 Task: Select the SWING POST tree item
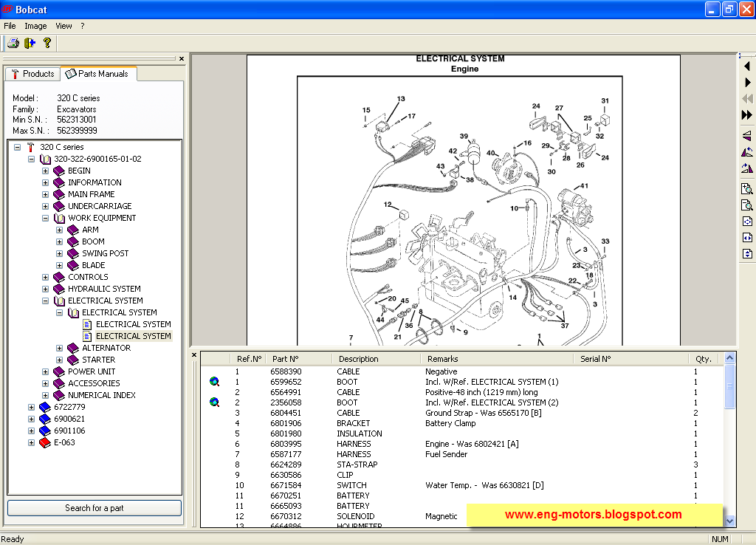click(x=105, y=254)
